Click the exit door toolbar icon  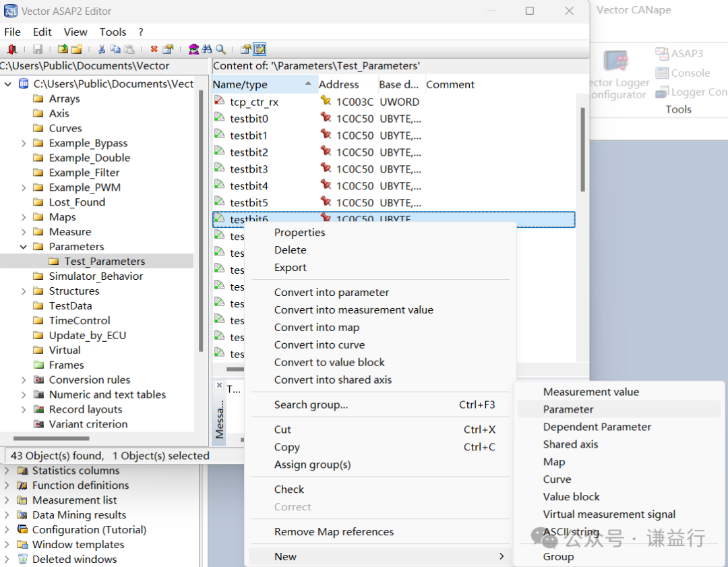12,49
